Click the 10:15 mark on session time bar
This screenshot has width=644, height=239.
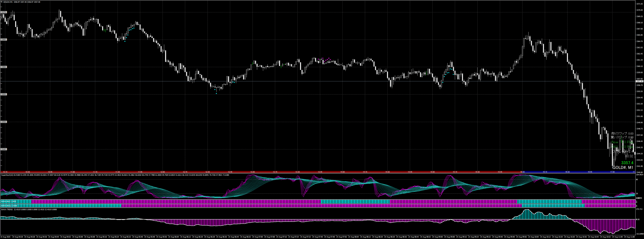(5, 172)
